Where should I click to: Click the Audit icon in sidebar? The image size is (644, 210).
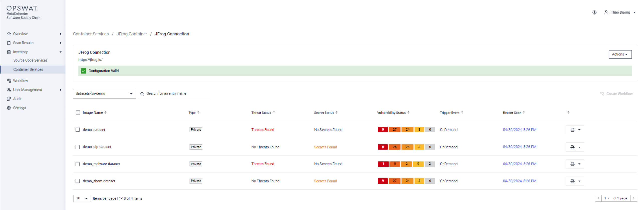coord(9,99)
